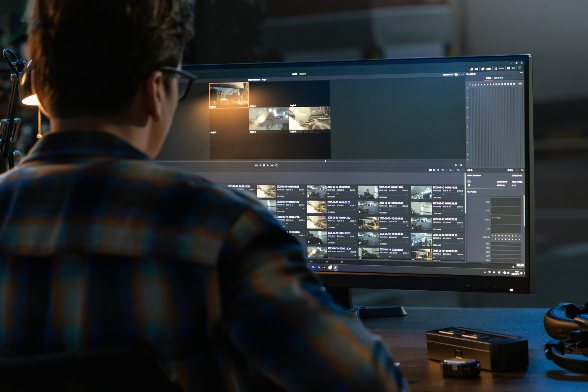Image resolution: width=588 pixels, height=392 pixels.
Task: Play reverse in viewer transport
Action: coord(260,165)
